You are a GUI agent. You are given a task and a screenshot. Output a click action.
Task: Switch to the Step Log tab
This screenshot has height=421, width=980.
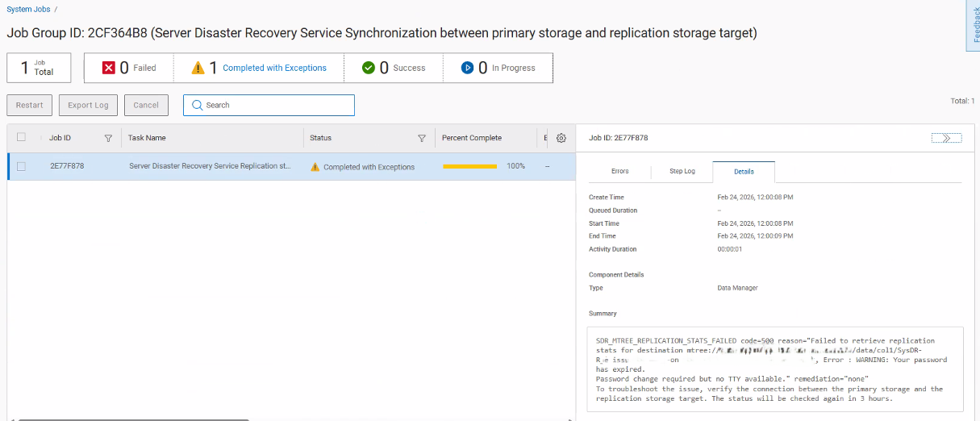tap(682, 172)
